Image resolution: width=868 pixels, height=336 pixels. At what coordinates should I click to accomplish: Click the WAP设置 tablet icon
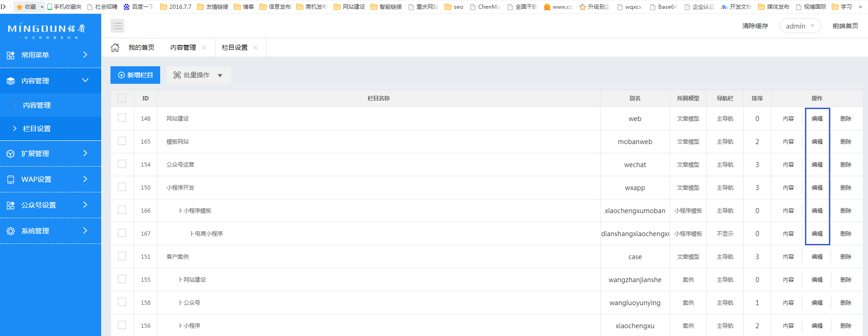11,180
